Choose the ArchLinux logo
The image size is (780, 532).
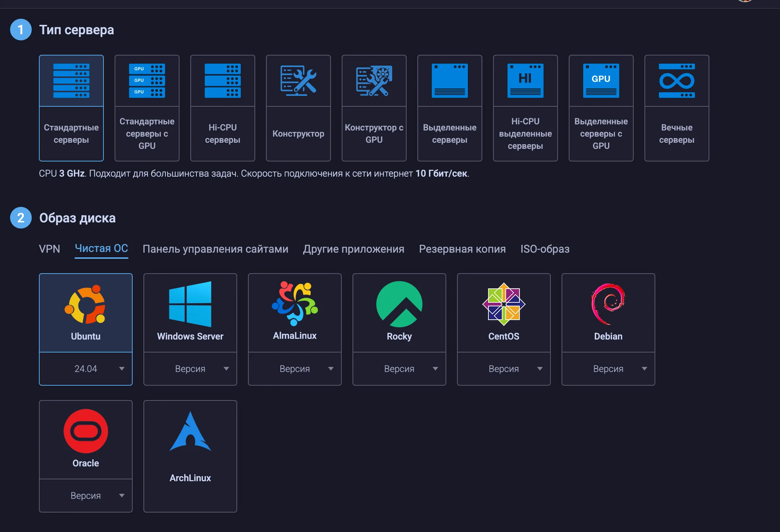(190, 431)
